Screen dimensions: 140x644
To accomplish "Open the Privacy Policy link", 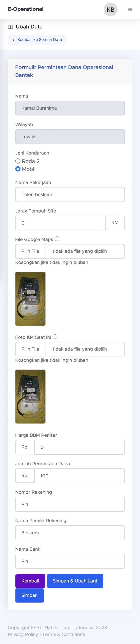I will click(23, 634).
